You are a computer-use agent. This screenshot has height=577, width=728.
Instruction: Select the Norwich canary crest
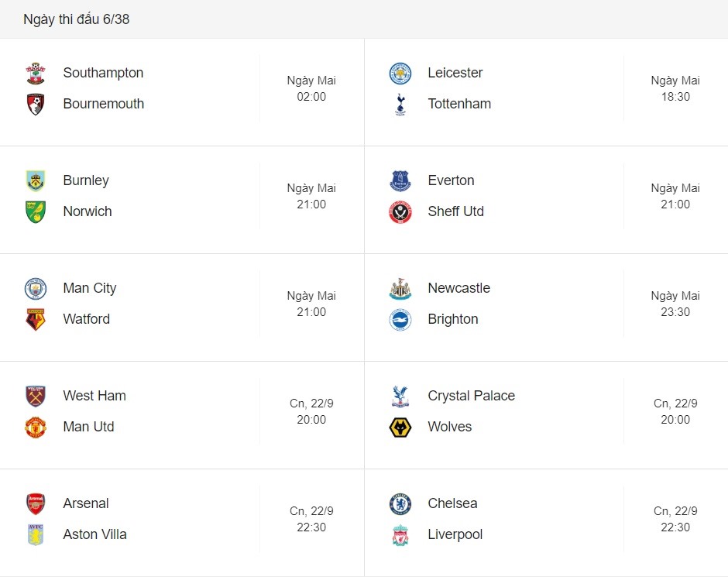click(36, 211)
